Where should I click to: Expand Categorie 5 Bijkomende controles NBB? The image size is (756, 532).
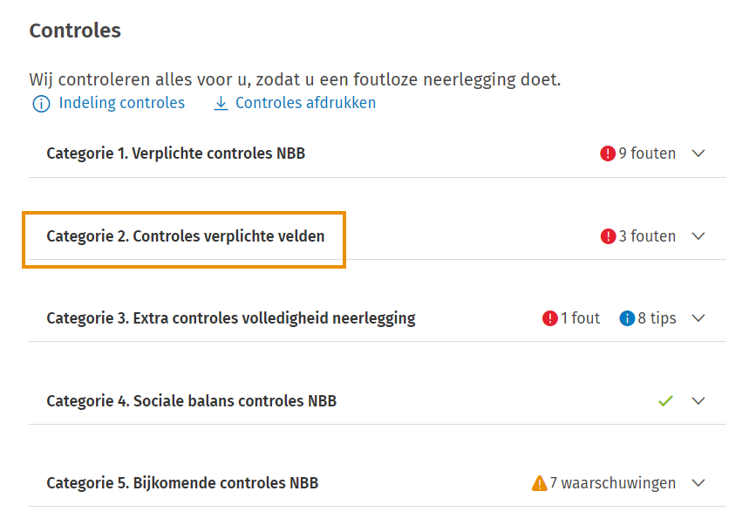(698, 482)
